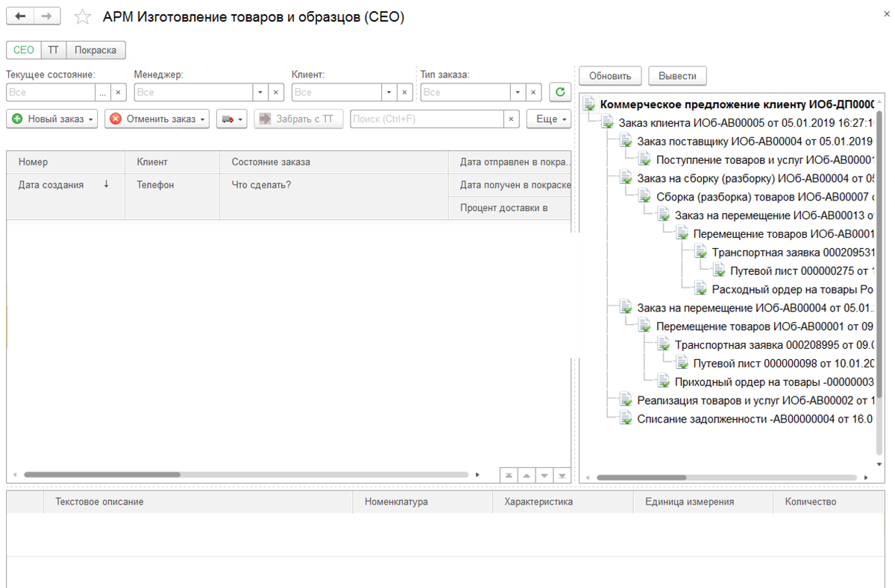895x588 pixels.
Task: Open the Менеджер dropdown list
Action: pyautogui.click(x=260, y=92)
